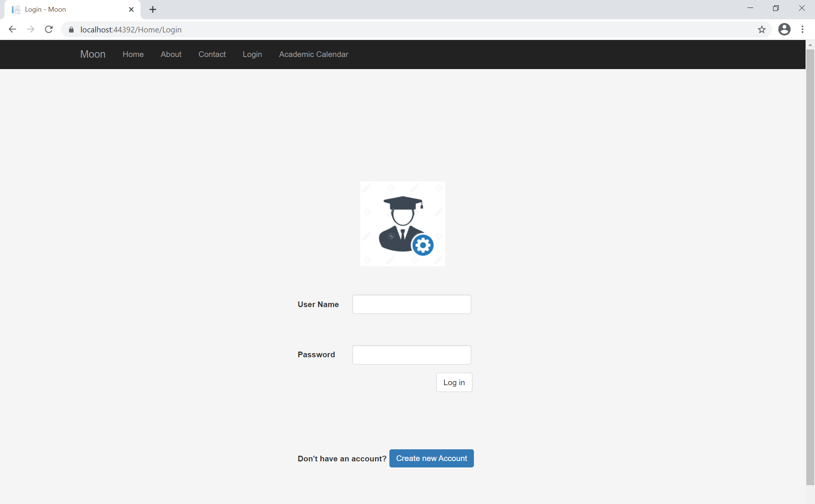Viewport: 815px width, 504px height.
Task: Click the browser back arrow
Action: [x=12, y=29]
